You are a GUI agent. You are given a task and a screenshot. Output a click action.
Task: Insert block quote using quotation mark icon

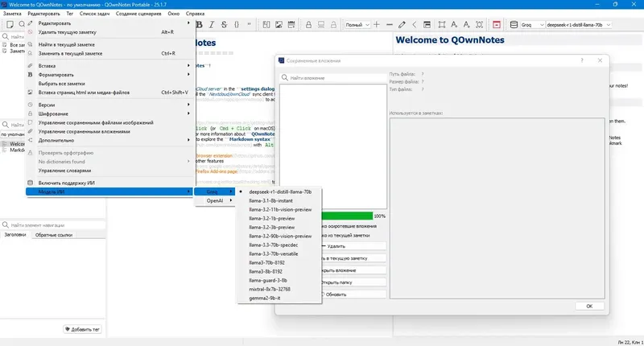coord(249,25)
